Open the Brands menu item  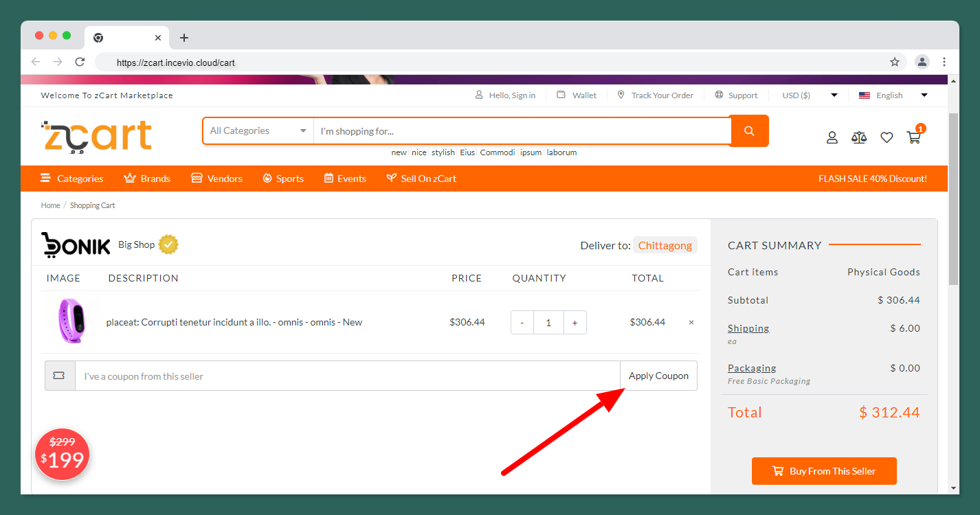pos(147,179)
